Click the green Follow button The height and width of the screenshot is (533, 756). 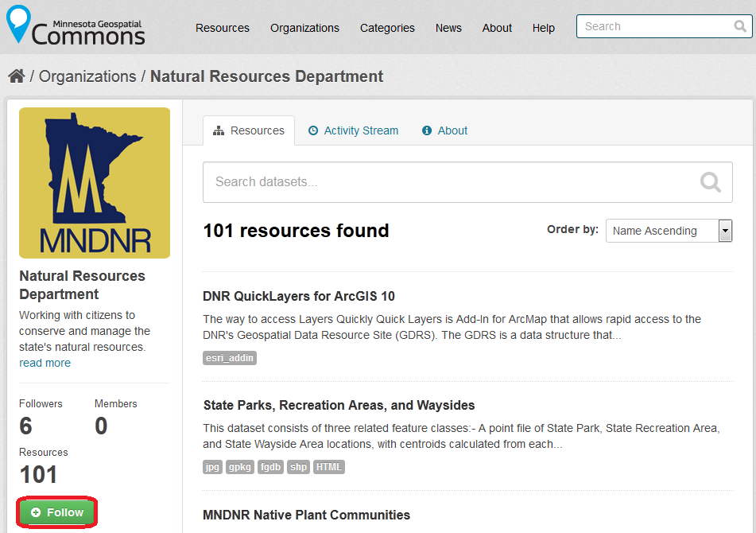click(57, 512)
